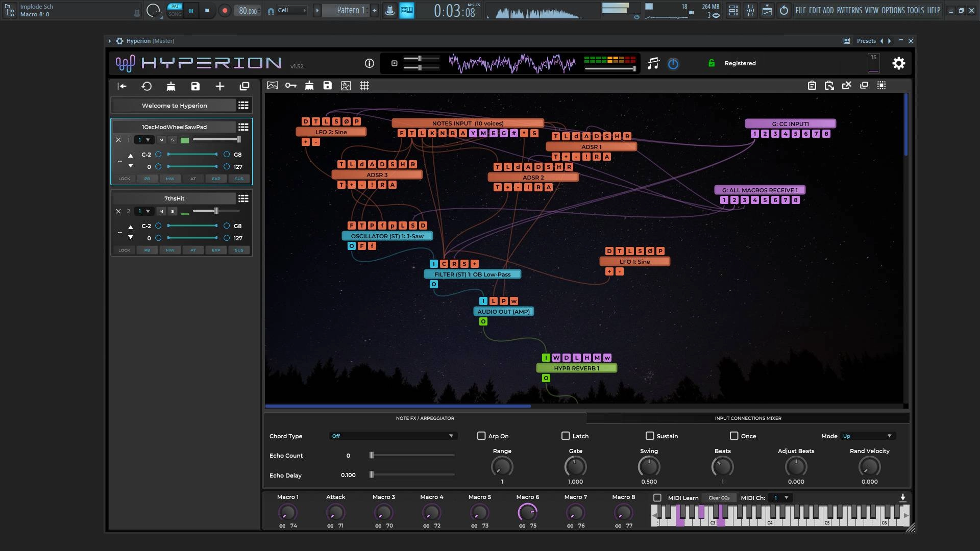Save combi with the left floppy disk icon
The height and width of the screenshot is (551, 980).
195,86
